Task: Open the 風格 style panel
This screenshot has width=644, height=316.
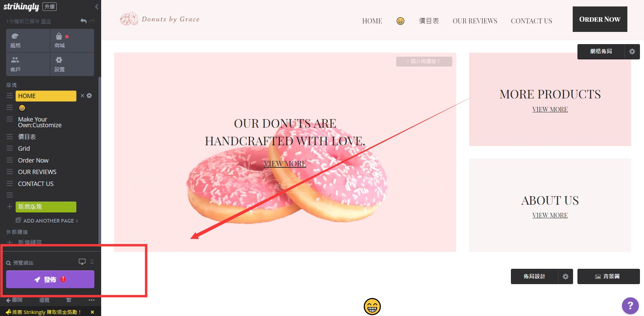Action: click(28, 41)
